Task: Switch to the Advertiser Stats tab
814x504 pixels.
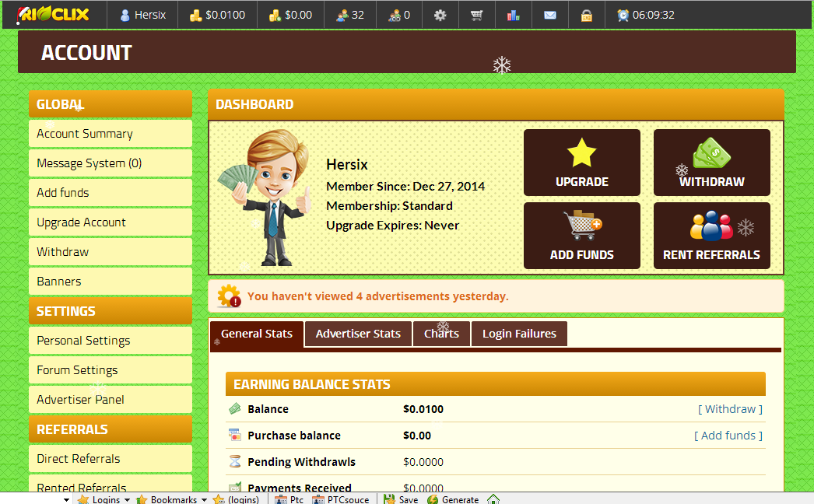Action: click(358, 334)
